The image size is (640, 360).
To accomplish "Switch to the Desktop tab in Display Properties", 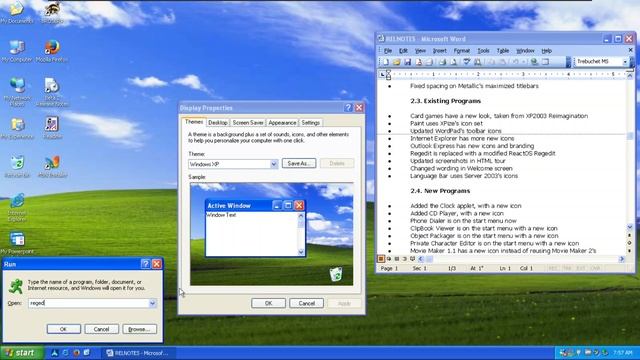I will (x=218, y=122).
